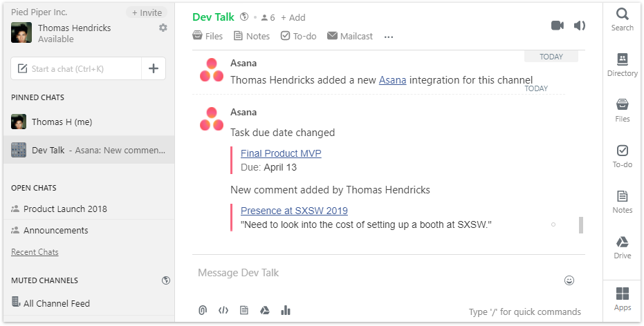Click the poll bar chart icon
The image size is (644, 326).
coord(286,310)
